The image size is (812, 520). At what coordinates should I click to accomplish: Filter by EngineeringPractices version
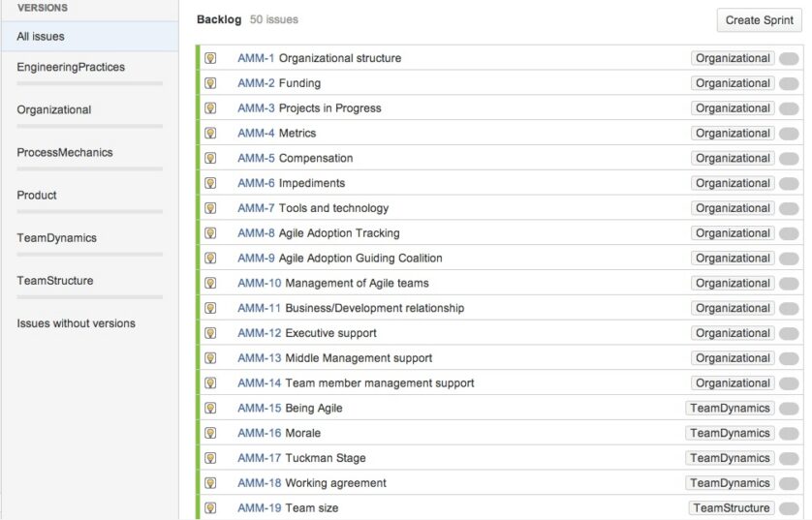71,67
